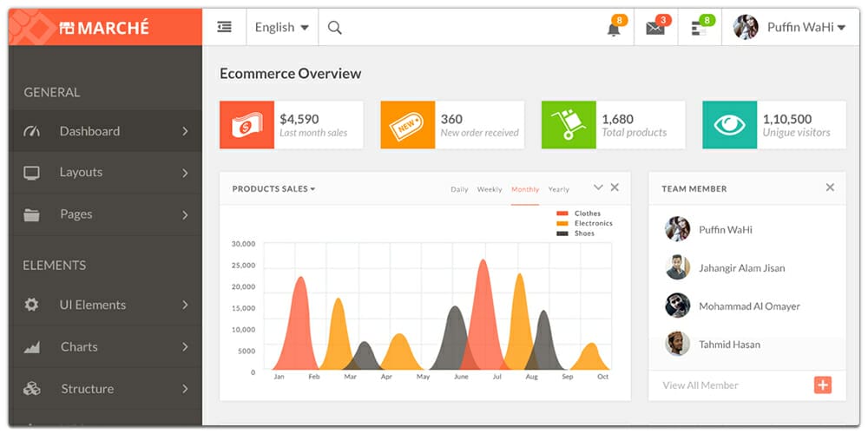Select the Monthly chart tab
This screenshot has width=868, height=434.
[x=525, y=189]
